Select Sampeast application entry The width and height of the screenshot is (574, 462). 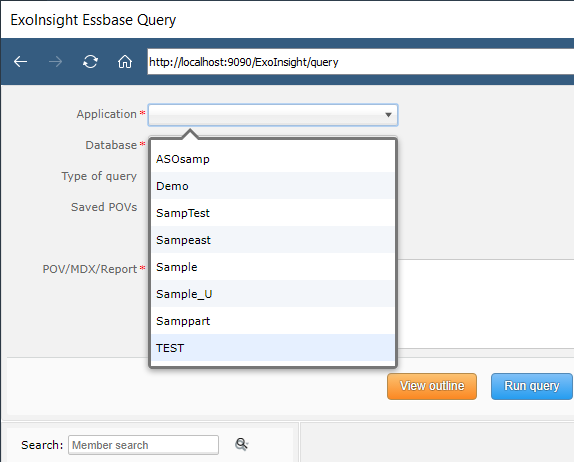[x=273, y=240]
